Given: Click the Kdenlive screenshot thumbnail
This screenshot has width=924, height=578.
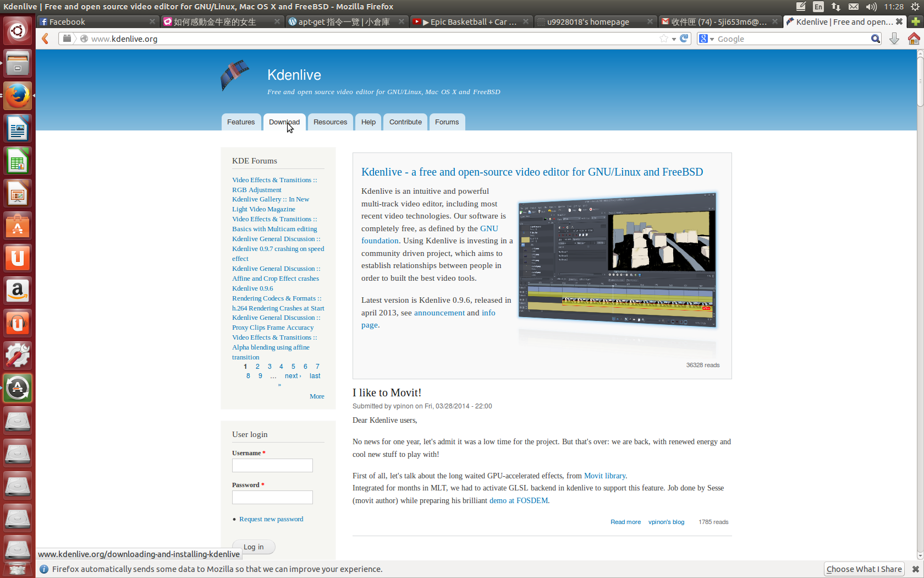Looking at the screenshot, I should (617, 260).
